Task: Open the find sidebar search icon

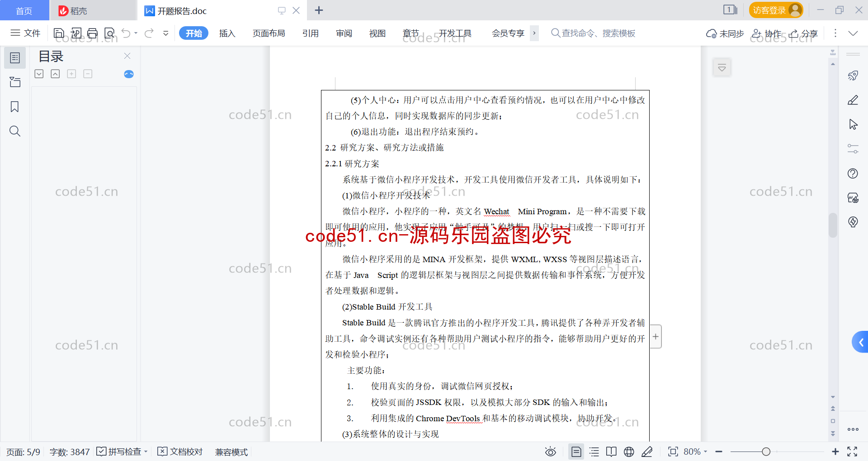Action: [15, 131]
